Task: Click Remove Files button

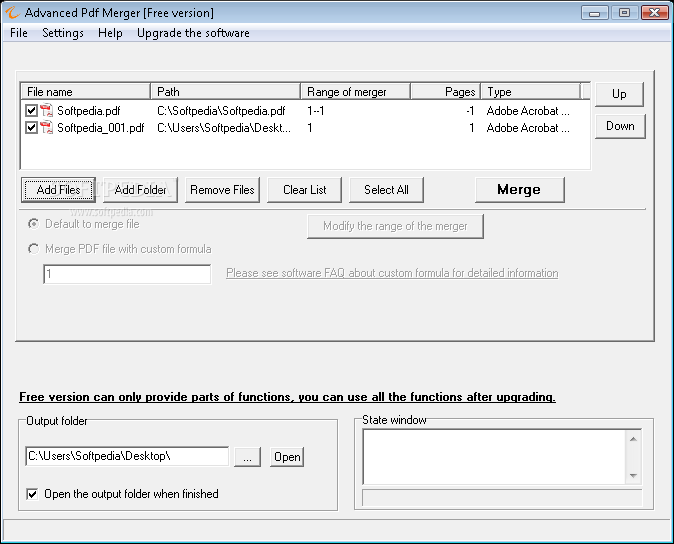Action: click(222, 190)
